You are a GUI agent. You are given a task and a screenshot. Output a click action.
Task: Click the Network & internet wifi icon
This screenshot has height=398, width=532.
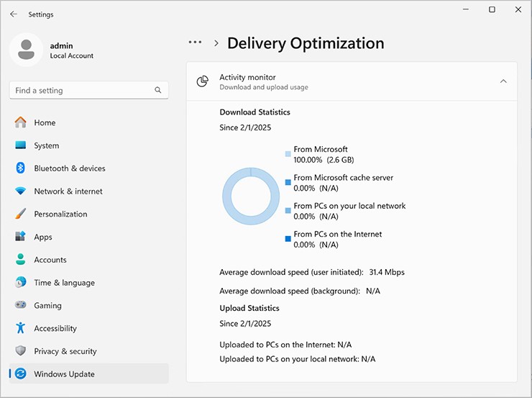(20, 191)
